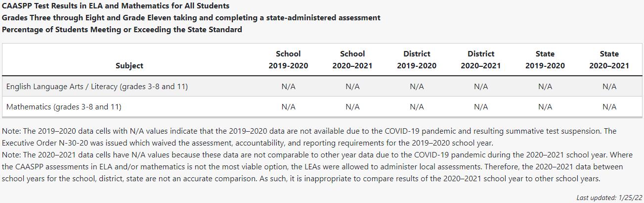Click the ELA School 2019-2020 N/A cell

point(288,87)
